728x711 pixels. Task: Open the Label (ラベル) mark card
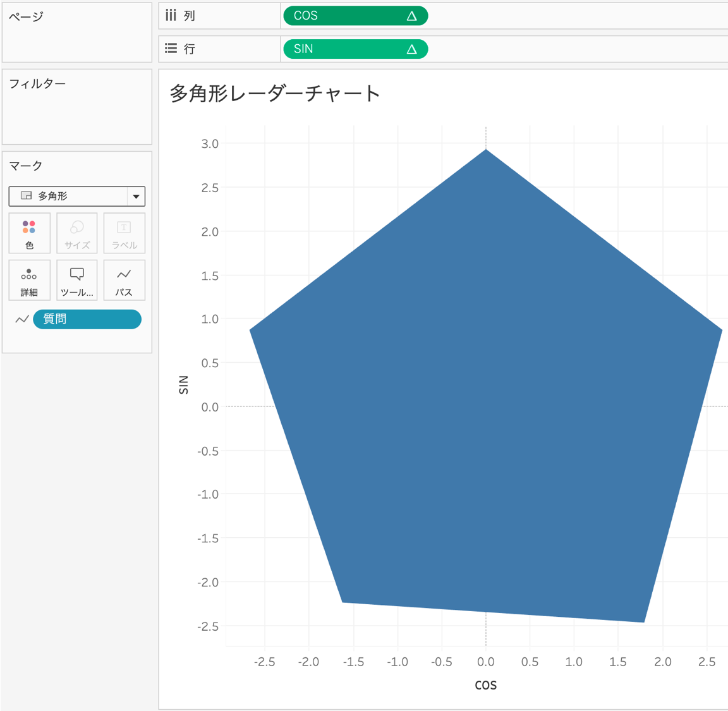(x=124, y=233)
